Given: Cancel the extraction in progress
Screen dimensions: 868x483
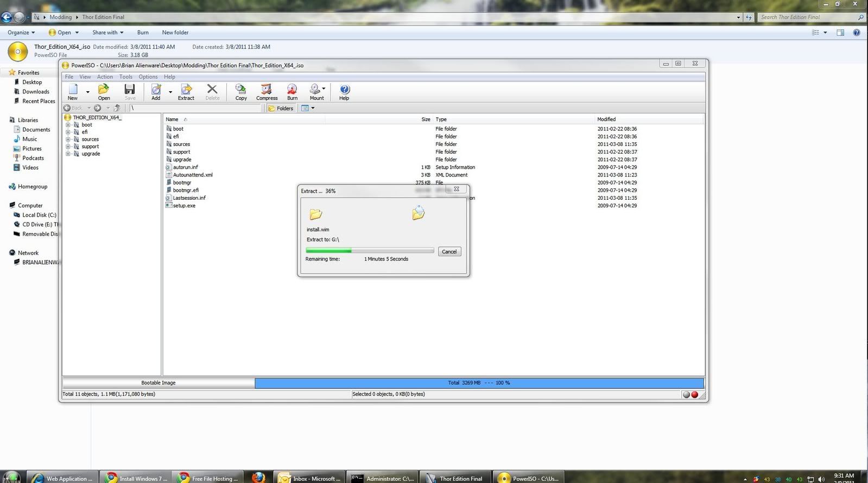Looking at the screenshot, I should [449, 252].
